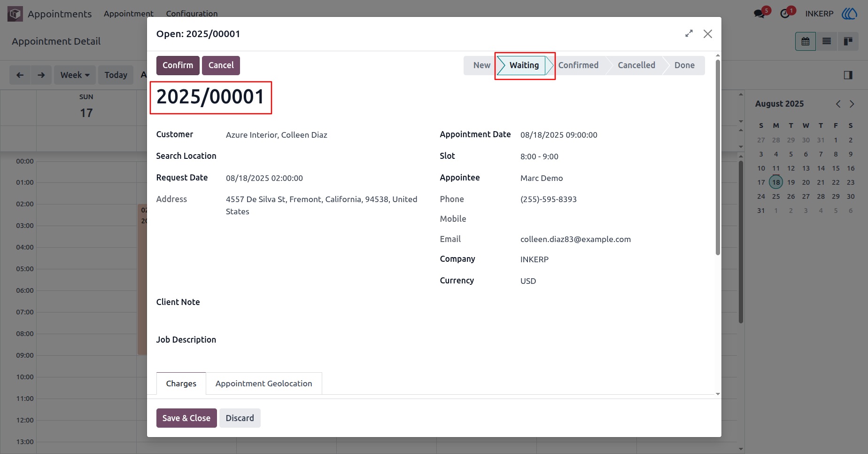Open the messages chat icon with badge
868x454 pixels.
759,14
